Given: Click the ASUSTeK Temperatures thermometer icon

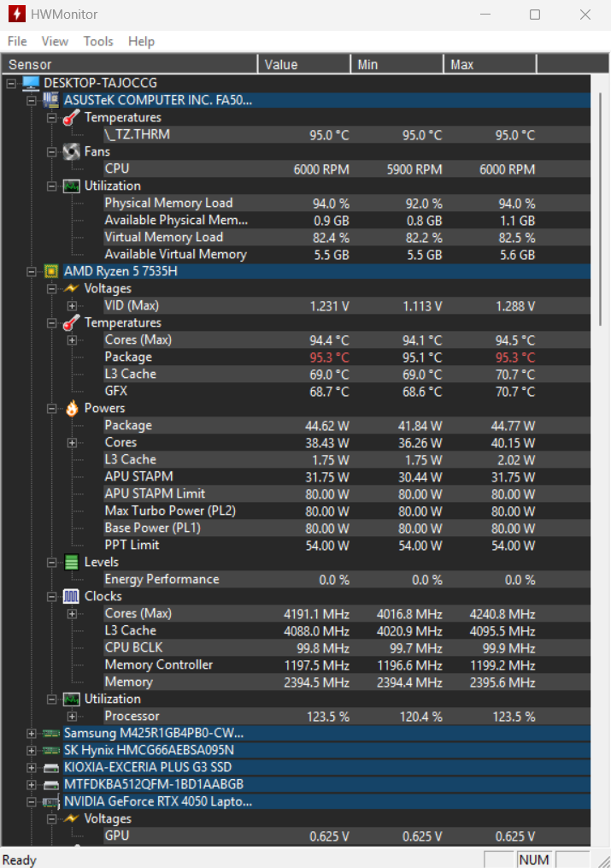Looking at the screenshot, I should pos(71,117).
